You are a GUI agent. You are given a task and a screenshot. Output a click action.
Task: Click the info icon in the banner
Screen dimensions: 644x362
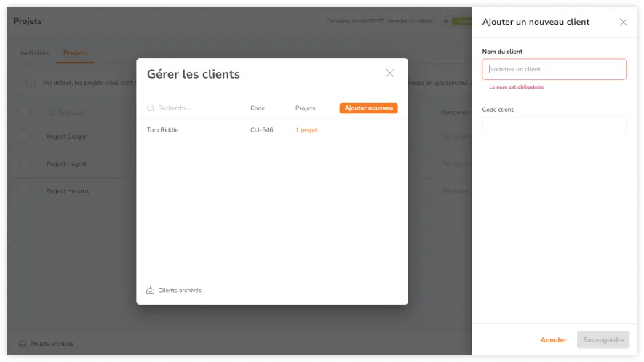[x=31, y=83]
